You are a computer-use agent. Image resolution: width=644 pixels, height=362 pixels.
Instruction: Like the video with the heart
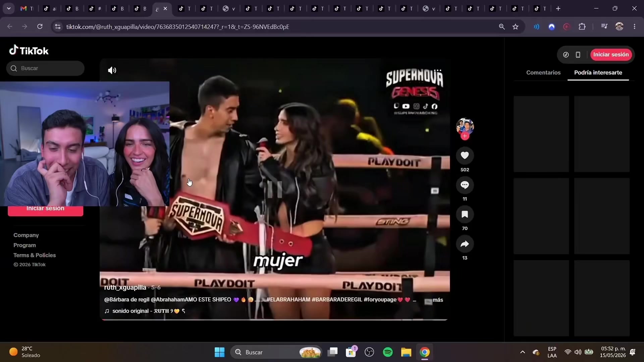[x=465, y=156]
